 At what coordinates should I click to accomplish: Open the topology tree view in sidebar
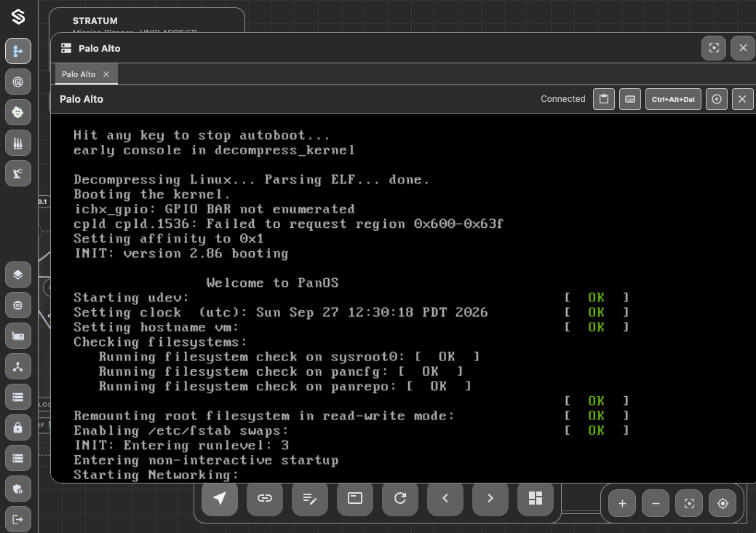[x=18, y=51]
